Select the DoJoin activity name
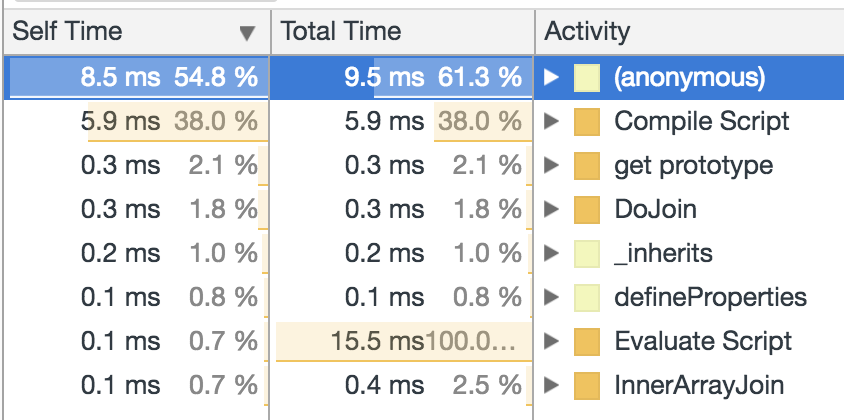The height and width of the screenshot is (420, 844). pyautogui.click(x=655, y=209)
